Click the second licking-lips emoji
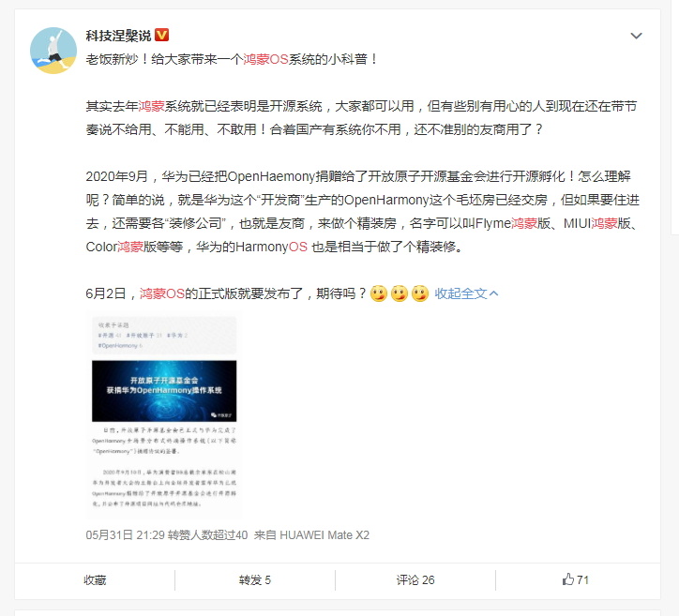 click(x=400, y=293)
